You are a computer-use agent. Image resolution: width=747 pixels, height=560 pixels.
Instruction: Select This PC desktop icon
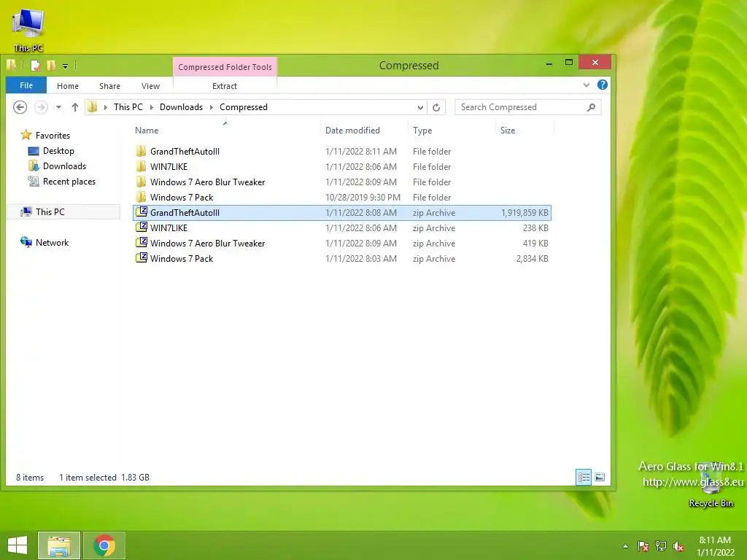[28, 30]
